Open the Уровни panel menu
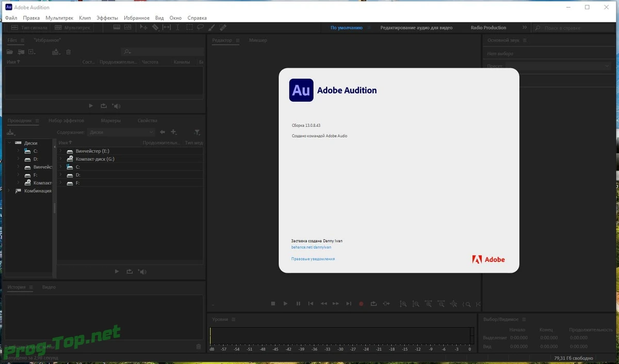The height and width of the screenshot is (364, 619). (x=234, y=320)
